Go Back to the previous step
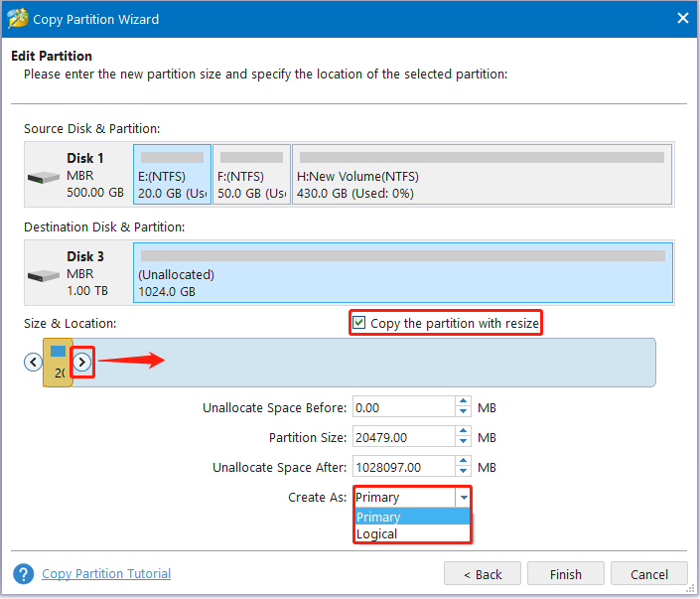This screenshot has height=599, width=700. click(483, 573)
